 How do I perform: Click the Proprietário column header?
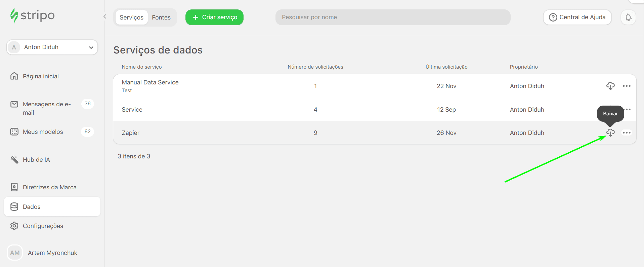524,67
